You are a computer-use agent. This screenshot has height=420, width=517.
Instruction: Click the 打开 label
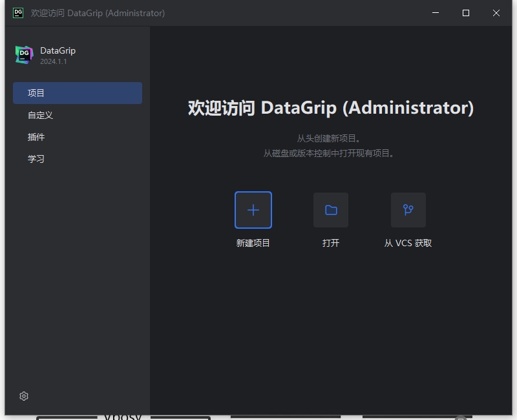coord(330,243)
